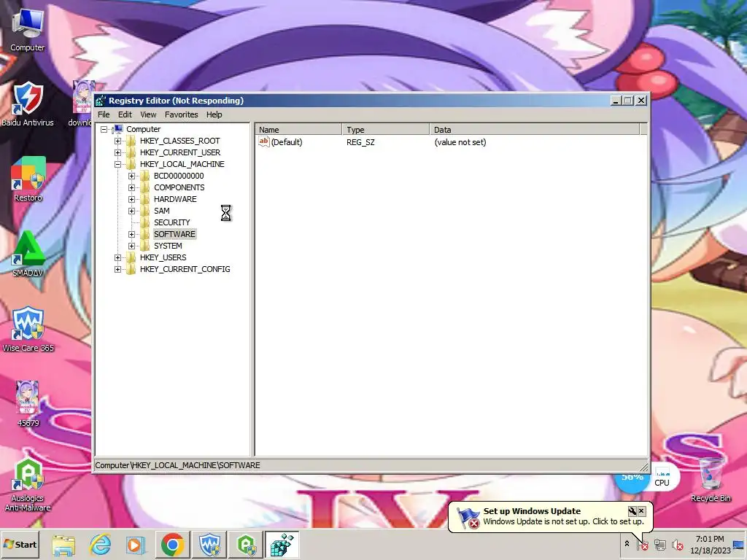Click the status bar registry path

click(177, 465)
